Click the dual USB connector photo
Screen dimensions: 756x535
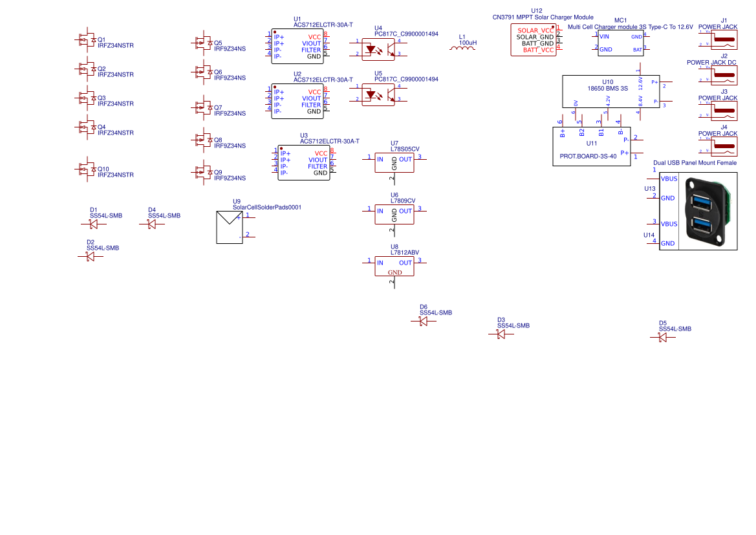pyautogui.click(x=708, y=212)
